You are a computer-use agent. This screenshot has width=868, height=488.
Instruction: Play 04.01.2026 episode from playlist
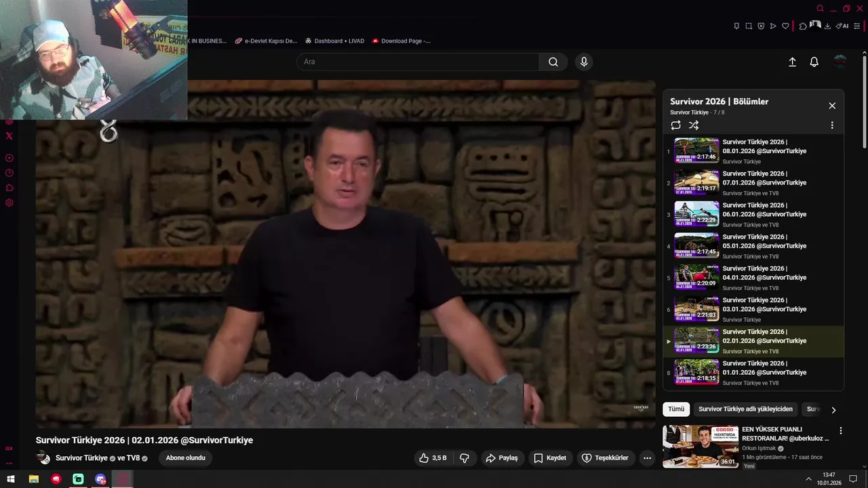point(753,278)
